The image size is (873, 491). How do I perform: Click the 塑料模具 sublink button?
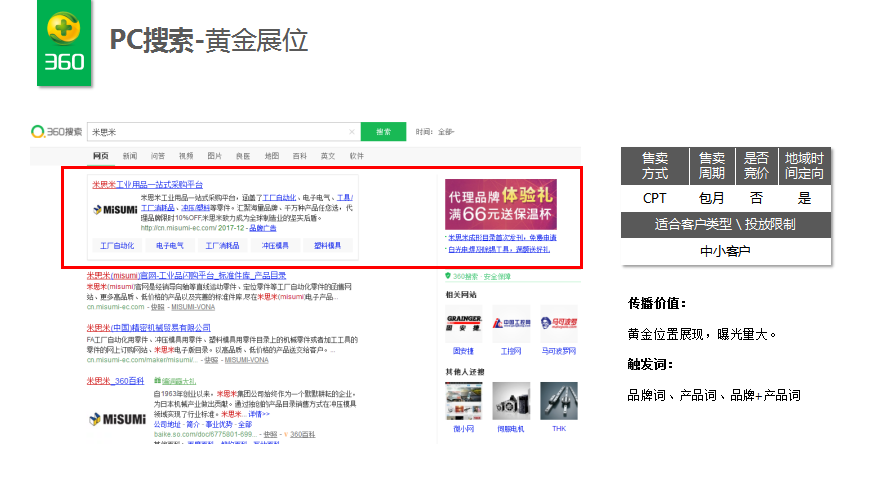[x=327, y=246]
